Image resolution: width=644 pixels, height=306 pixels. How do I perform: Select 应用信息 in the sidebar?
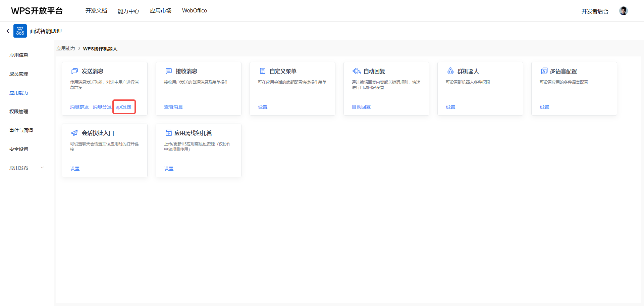(x=19, y=55)
